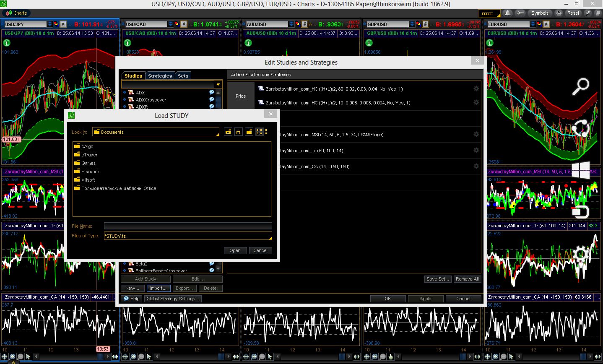This screenshot has width=603, height=364.
Task: Open help for the ADX study
Action: point(212,92)
